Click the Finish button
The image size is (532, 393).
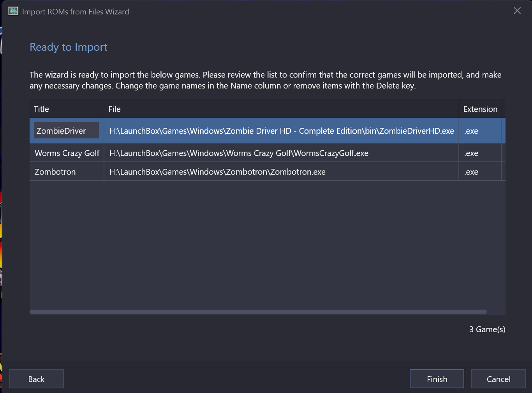(x=437, y=379)
